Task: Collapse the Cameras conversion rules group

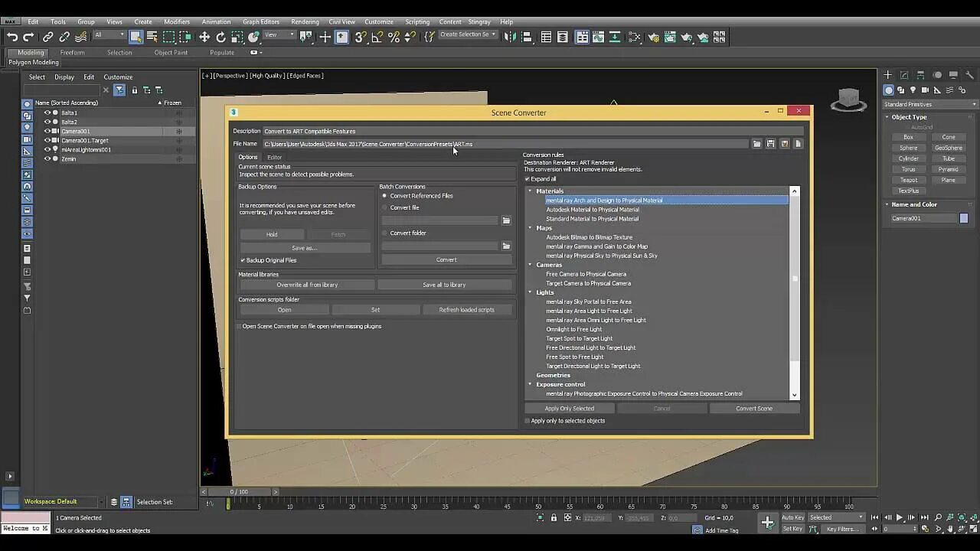Action: pos(530,265)
